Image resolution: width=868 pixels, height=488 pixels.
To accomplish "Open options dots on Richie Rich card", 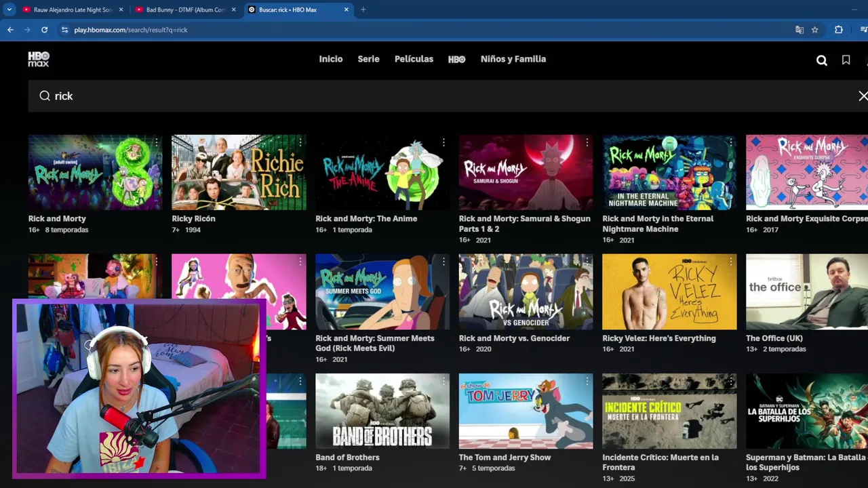I will click(300, 143).
